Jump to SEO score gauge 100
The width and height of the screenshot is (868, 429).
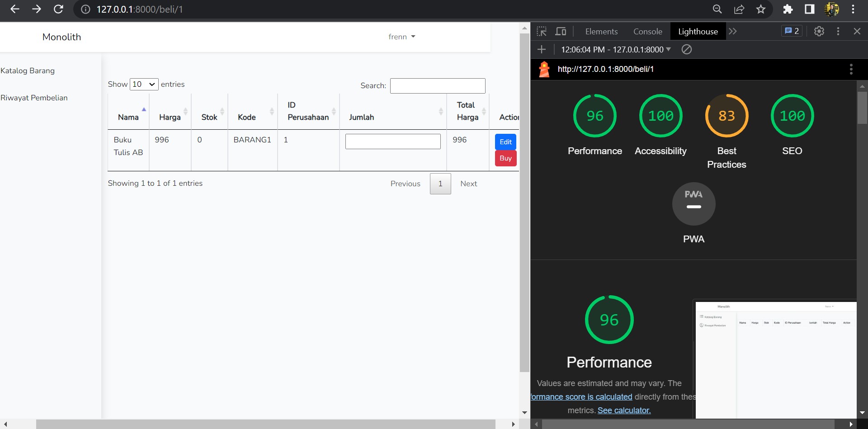click(793, 116)
